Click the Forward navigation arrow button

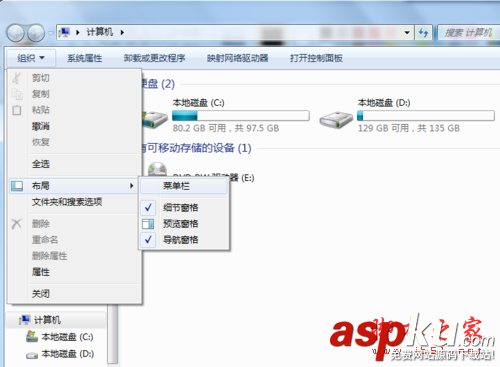[36, 33]
